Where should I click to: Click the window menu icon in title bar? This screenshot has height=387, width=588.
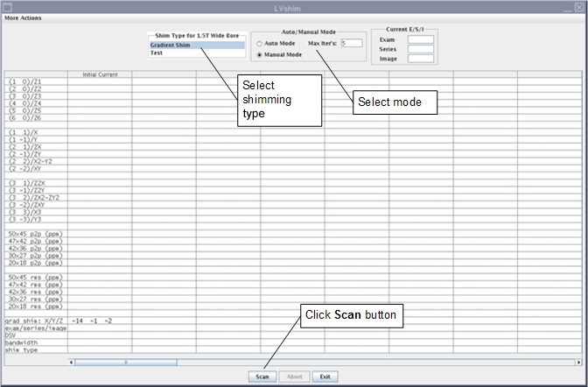click(x=7, y=6)
